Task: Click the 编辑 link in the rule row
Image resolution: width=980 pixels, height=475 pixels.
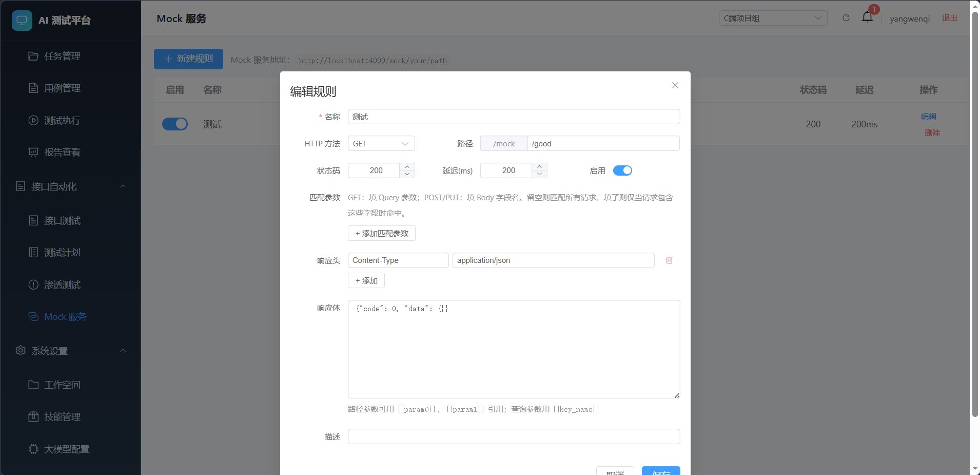Action: click(929, 117)
